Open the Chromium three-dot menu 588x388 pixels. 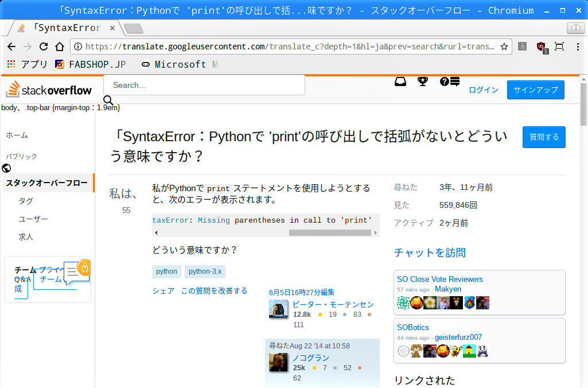pos(578,46)
